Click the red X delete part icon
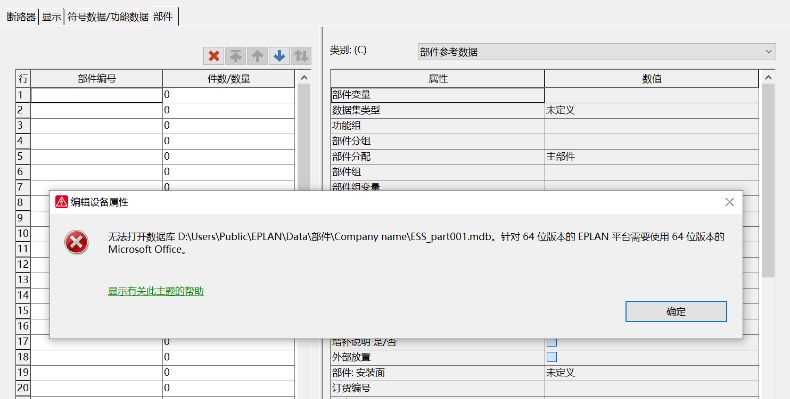This screenshot has width=790, height=399. (x=214, y=56)
